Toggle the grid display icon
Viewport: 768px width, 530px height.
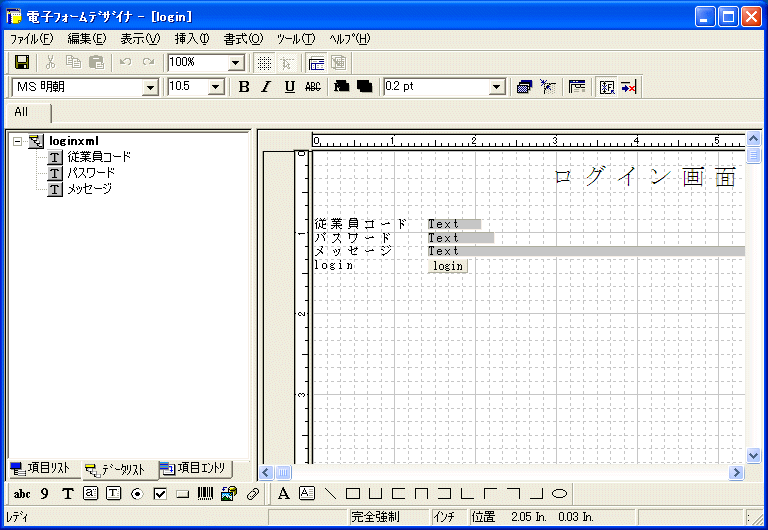(x=264, y=63)
